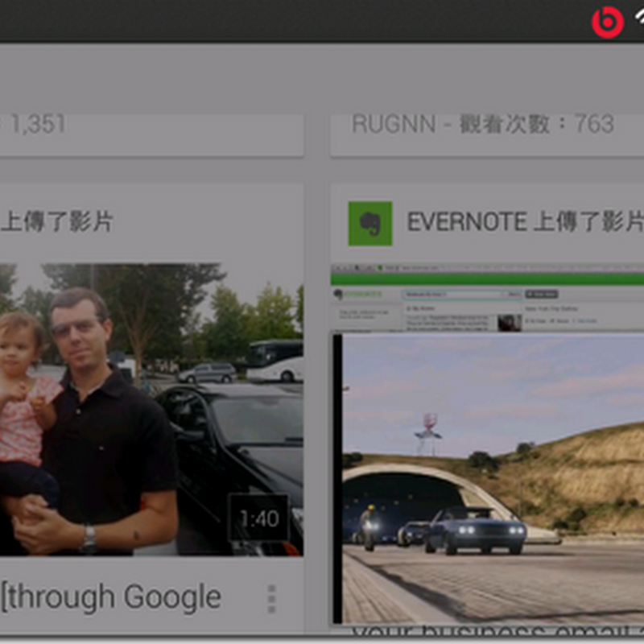Open overflow menu beside "[through Google" title

point(271,599)
